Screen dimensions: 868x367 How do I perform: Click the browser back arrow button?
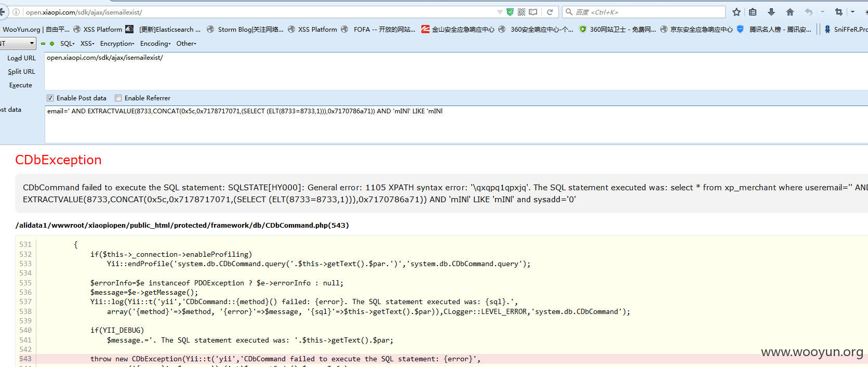[3, 12]
